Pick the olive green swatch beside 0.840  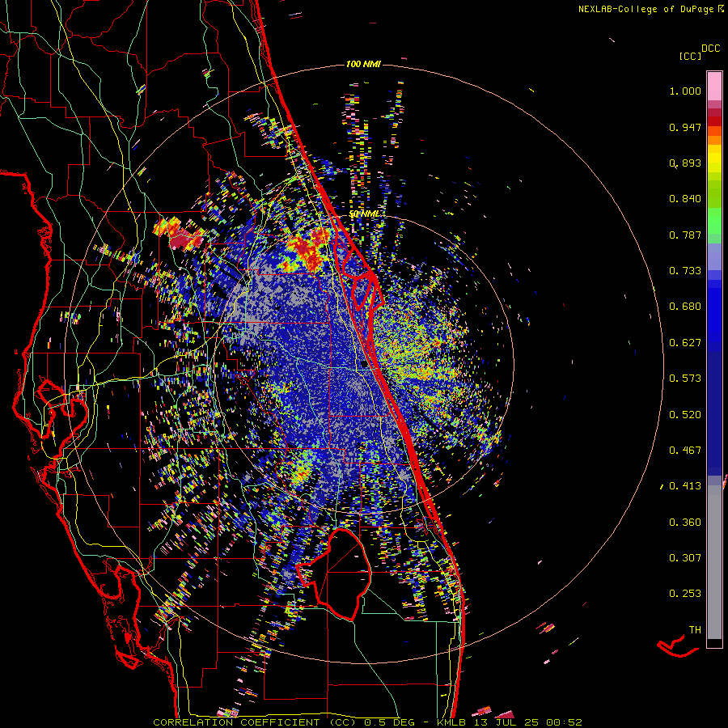tap(714, 194)
